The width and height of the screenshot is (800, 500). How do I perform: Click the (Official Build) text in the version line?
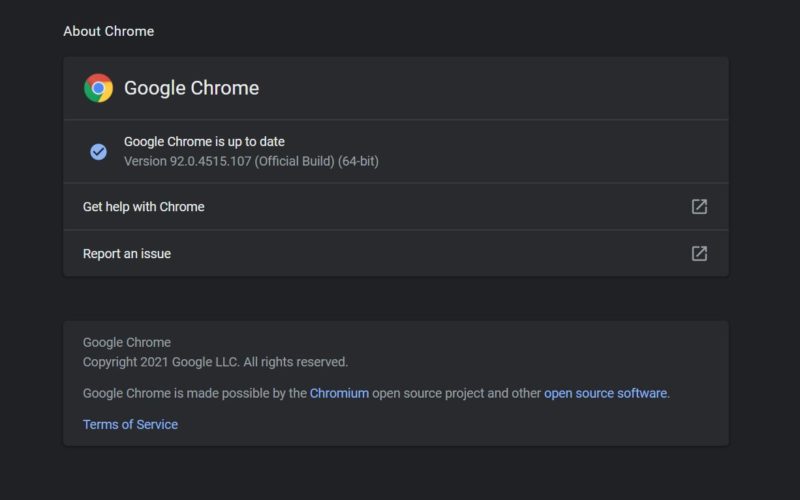click(294, 161)
